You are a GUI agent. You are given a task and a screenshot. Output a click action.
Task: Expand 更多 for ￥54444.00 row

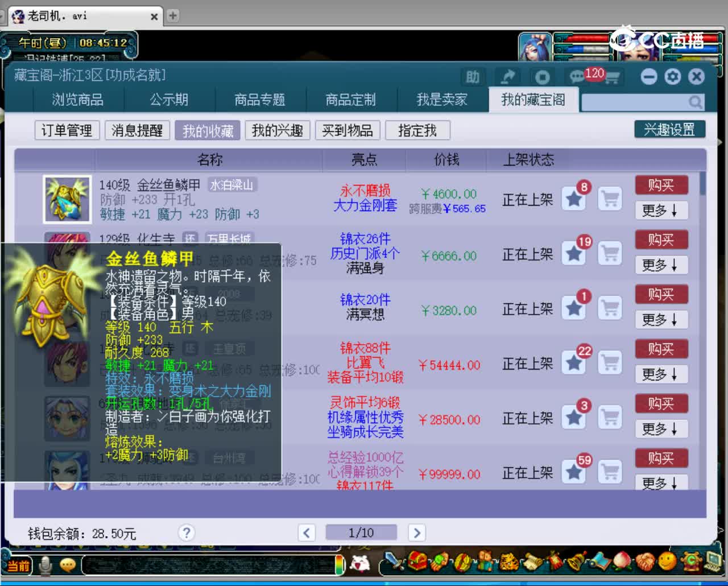tap(661, 374)
